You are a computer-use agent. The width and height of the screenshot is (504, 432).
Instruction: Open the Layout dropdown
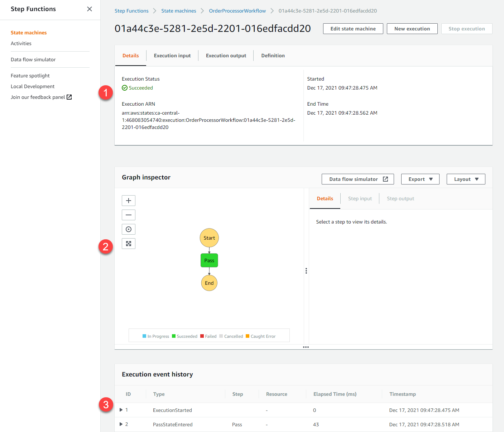pos(466,179)
